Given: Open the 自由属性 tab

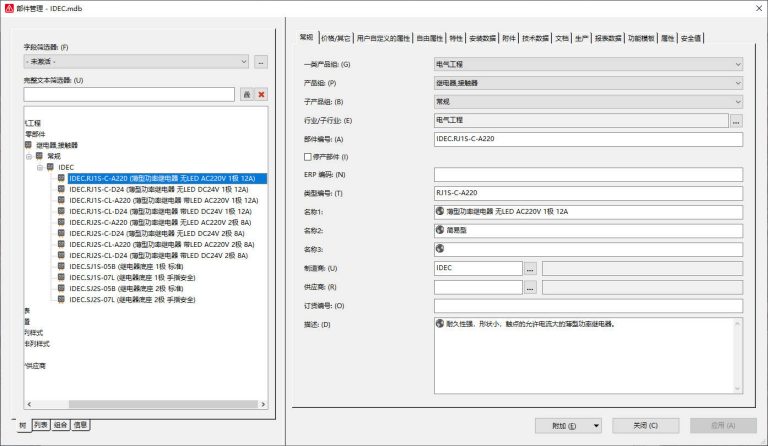Looking at the screenshot, I should tap(430, 38).
